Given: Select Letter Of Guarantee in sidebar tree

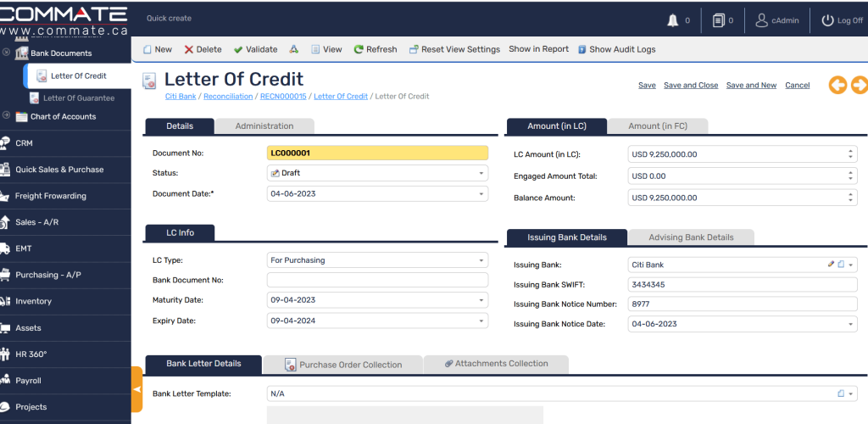Looking at the screenshot, I should (x=79, y=98).
